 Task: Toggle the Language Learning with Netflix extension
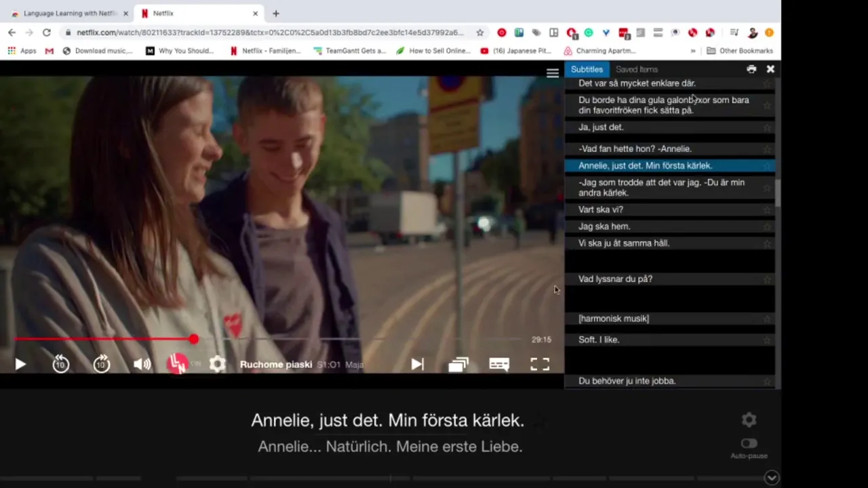click(178, 364)
